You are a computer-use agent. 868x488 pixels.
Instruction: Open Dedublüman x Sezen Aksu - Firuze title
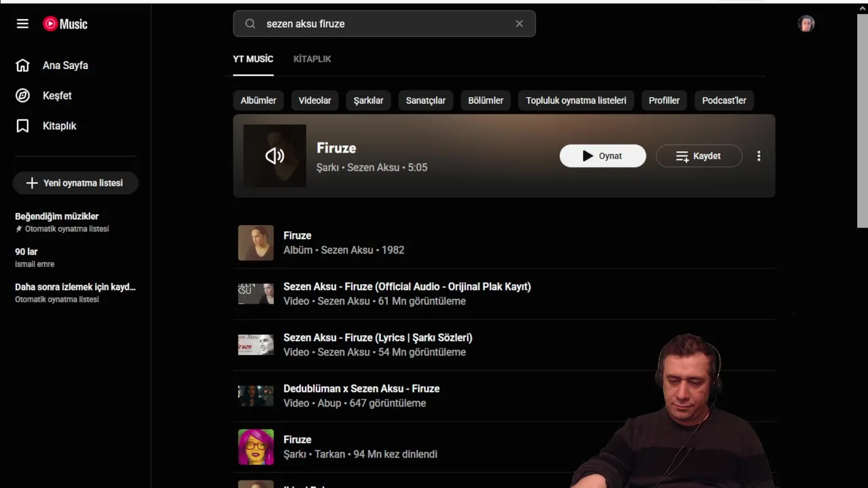pos(361,388)
